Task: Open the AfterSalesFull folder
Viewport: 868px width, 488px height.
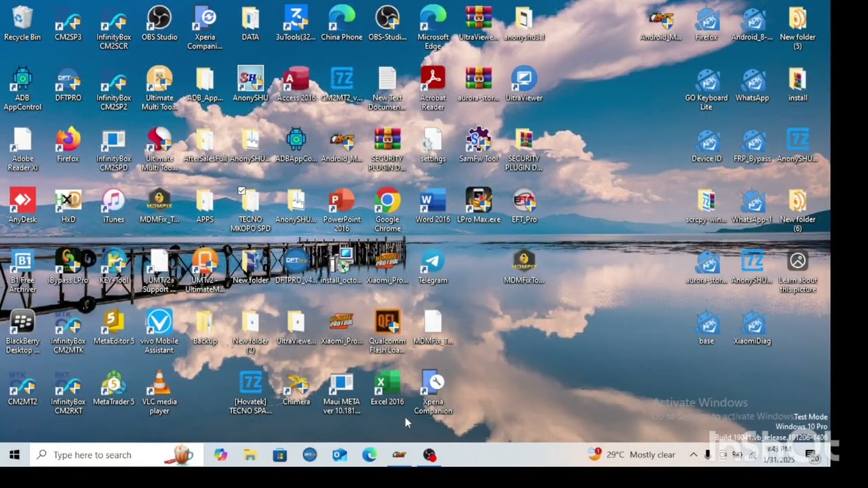Action: (205, 145)
